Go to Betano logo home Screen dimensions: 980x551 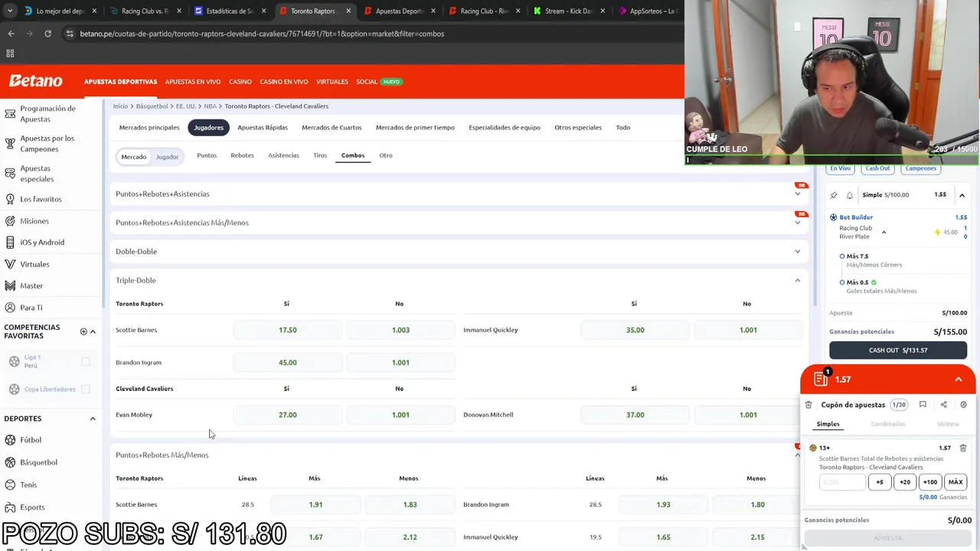click(35, 81)
